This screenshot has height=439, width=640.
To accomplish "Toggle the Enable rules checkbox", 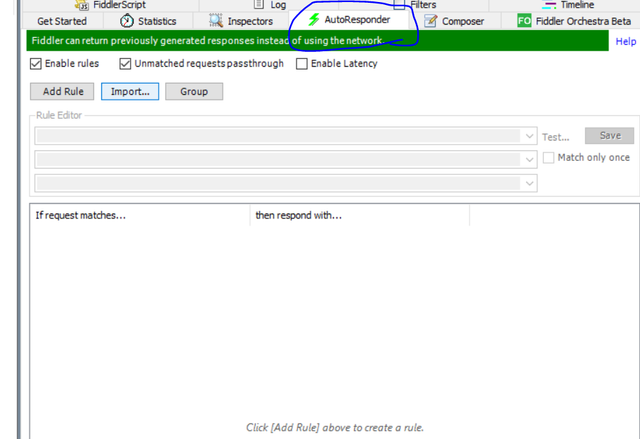I will (36, 64).
